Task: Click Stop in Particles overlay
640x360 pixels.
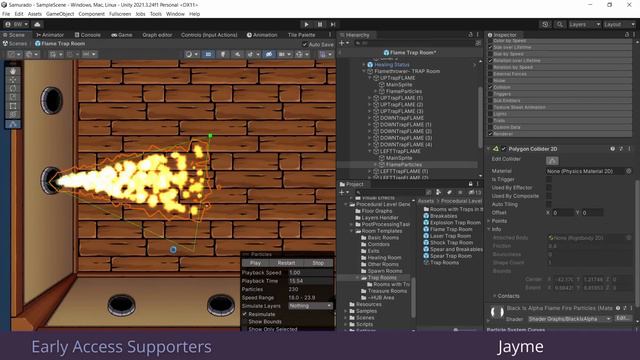Action: click(x=318, y=263)
